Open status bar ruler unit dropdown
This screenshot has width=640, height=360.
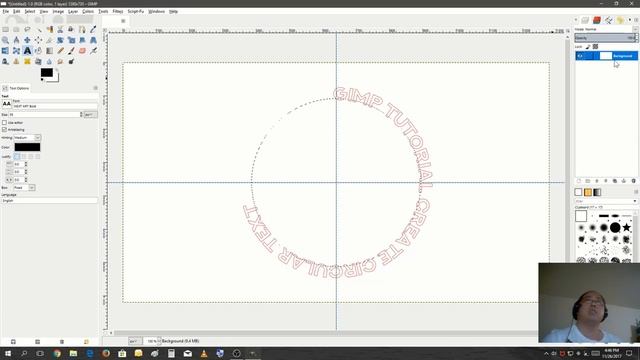(x=135, y=341)
